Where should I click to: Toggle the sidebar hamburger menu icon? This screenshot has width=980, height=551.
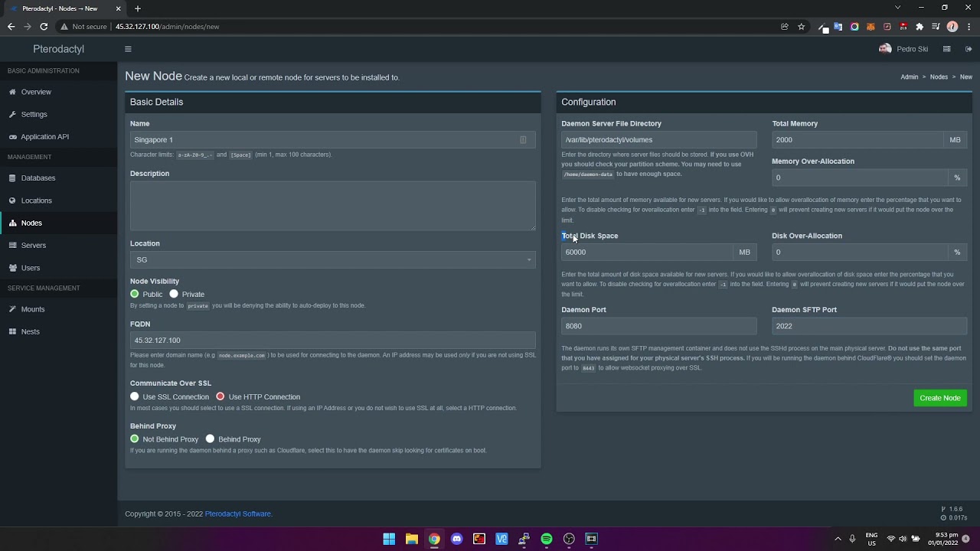click(128, 49)
